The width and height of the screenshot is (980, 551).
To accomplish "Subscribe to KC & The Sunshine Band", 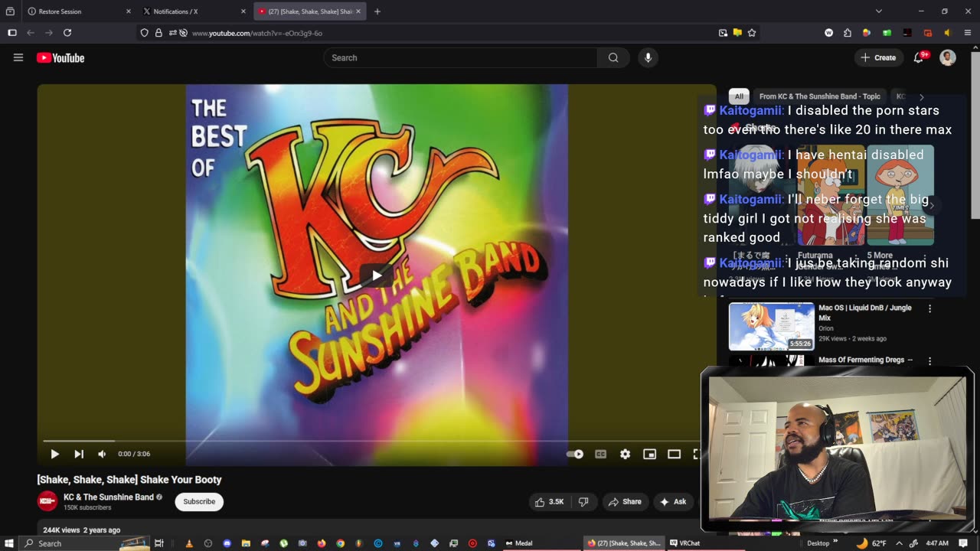I will [x=199, y=501].
